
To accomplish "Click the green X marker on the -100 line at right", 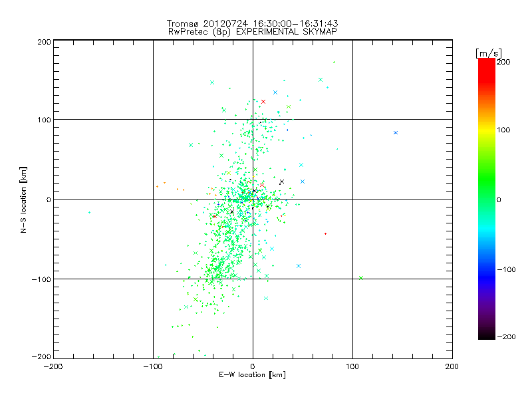I will click(x=361, y=278).
